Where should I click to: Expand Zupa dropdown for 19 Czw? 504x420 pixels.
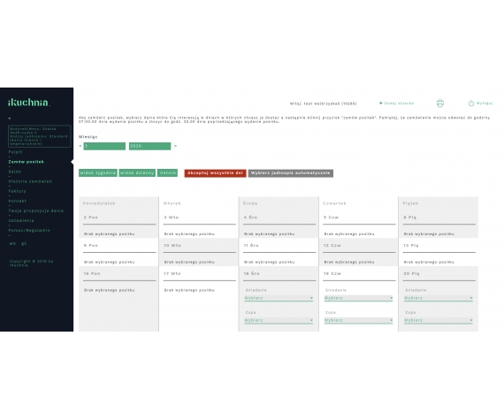(x=358, y=320)
